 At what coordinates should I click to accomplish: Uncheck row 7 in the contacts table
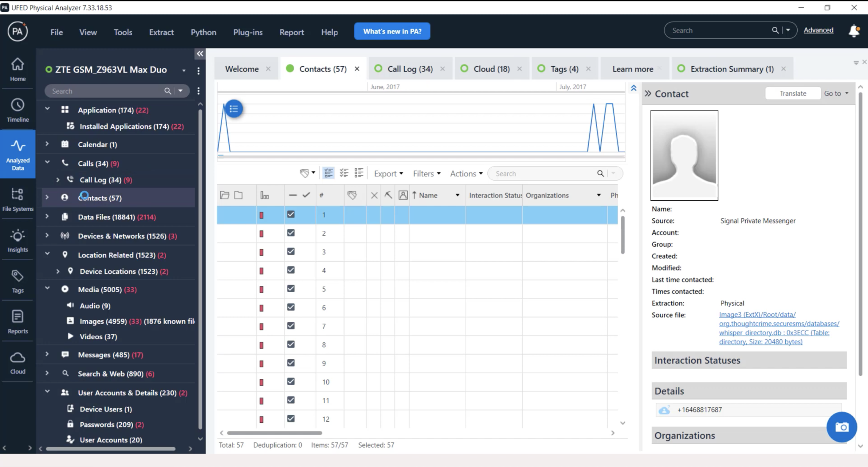[291, 325]
